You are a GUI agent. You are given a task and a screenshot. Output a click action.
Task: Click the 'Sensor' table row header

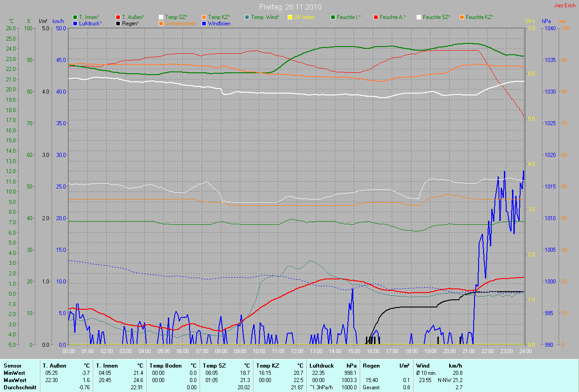pos(12,365)
